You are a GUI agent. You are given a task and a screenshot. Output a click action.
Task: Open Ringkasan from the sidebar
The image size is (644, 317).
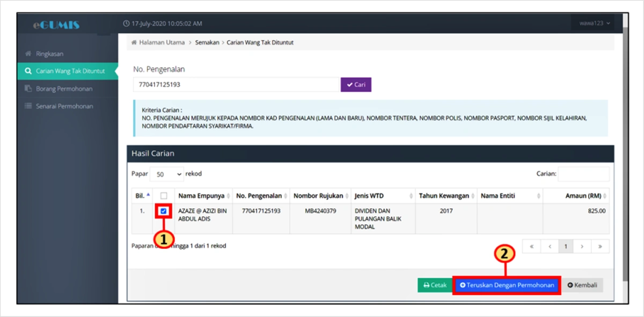49,54
